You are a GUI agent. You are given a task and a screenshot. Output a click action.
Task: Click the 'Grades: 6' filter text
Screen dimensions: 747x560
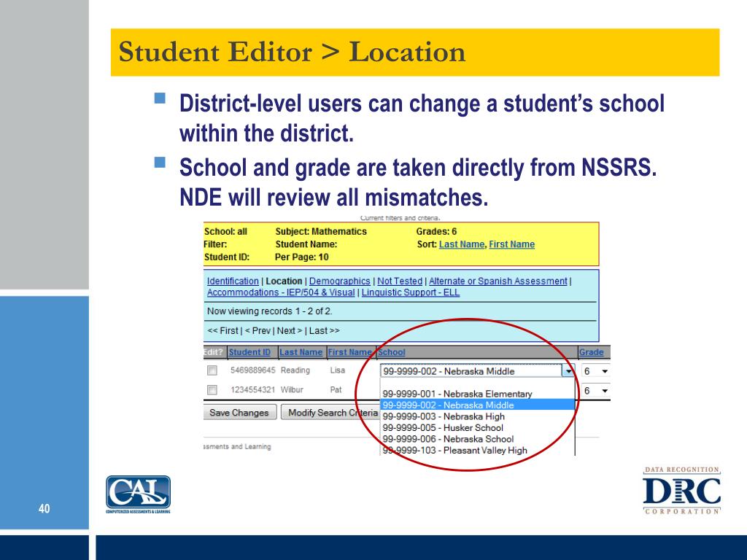point(436,231)
